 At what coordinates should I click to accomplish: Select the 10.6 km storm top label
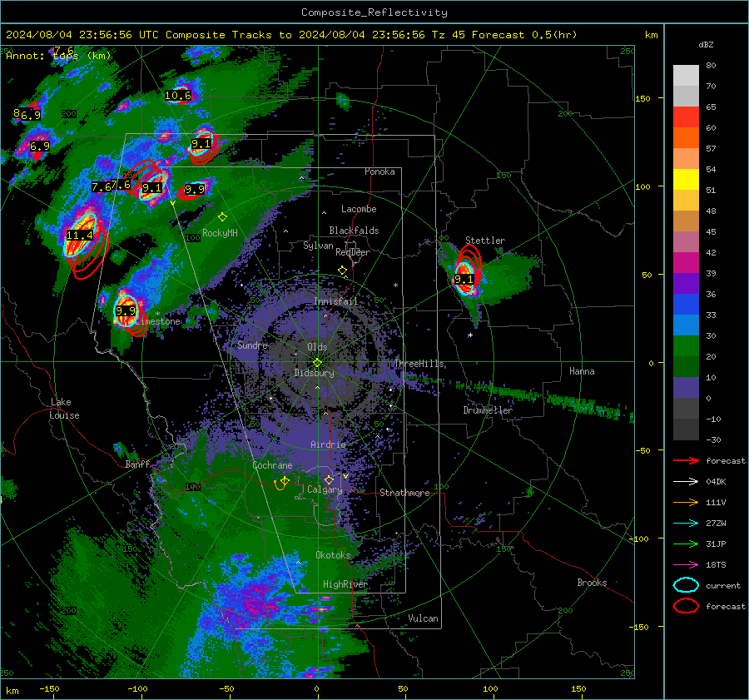178,96
